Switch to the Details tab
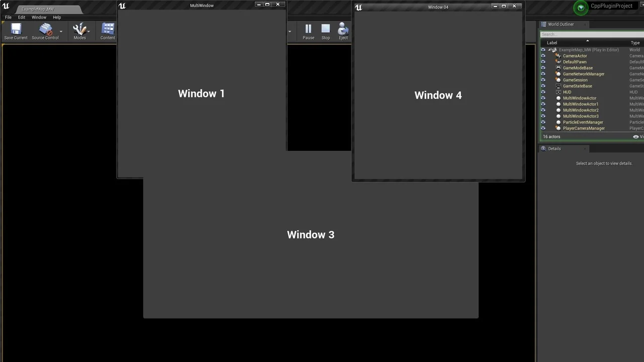The width and height of the screenshot is (644, 362). click(x=554, y=148)
